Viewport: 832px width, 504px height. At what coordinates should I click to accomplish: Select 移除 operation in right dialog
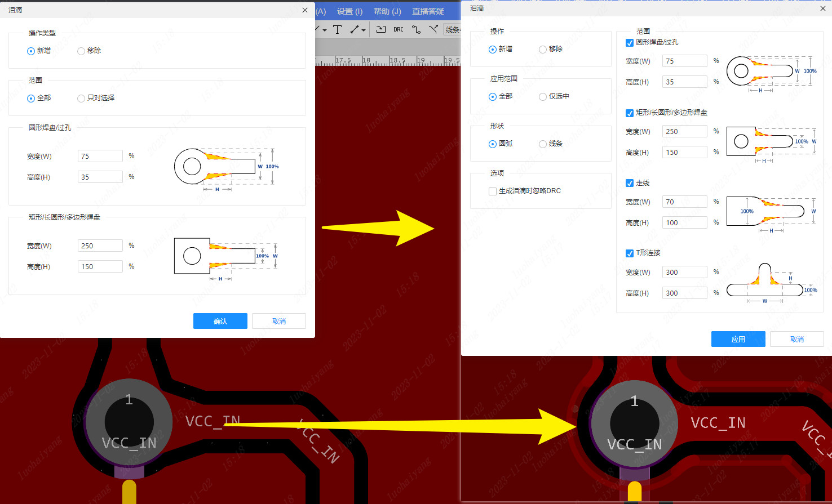[x=551, y=49]
